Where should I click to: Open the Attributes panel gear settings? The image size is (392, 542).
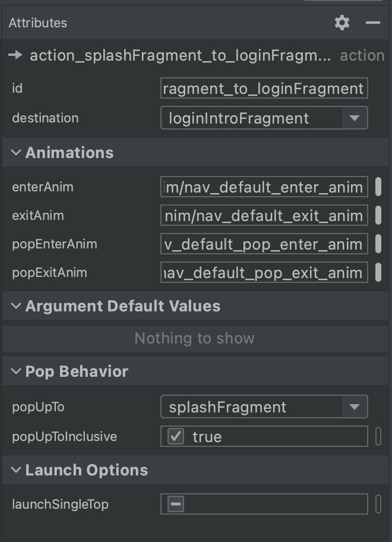tap(342, 23)
